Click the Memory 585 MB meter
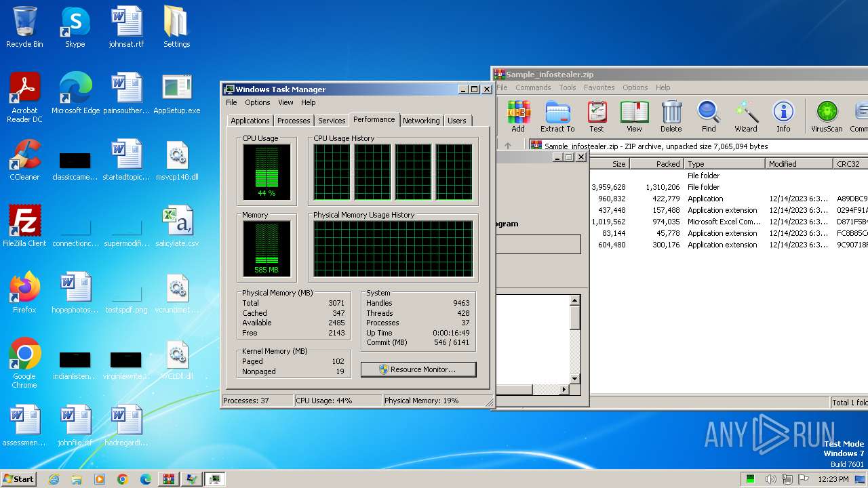Screen dimensions: 868x488 267,248
